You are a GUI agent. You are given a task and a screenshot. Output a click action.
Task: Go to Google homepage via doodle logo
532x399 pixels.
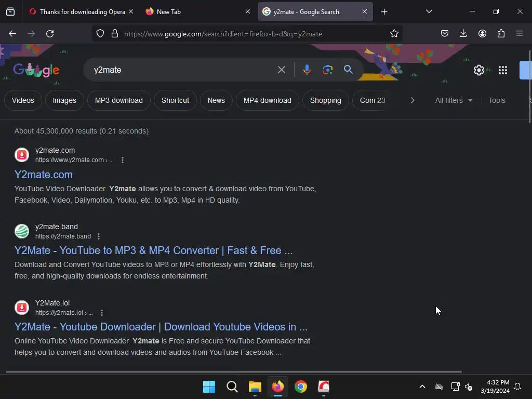[x=36, y=70]
